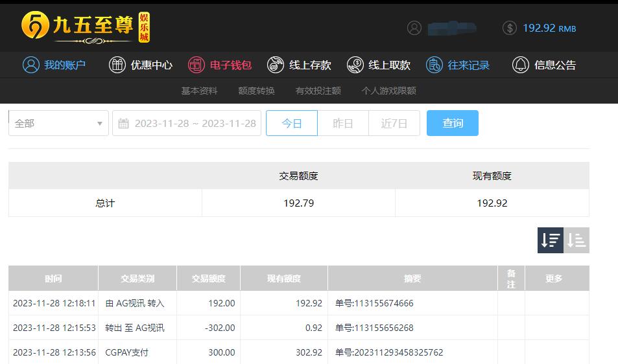This screenshot has width=618, height=364.
Task: Click the 交易类别 column header
Action: pos(137,279)
